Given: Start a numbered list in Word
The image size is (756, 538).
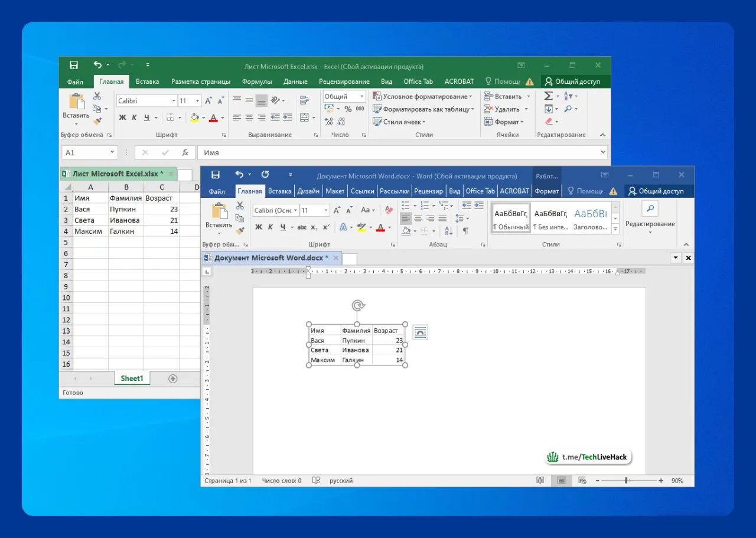Looking at the screenshot, I should pyautogui.click(x=425, y=206).
